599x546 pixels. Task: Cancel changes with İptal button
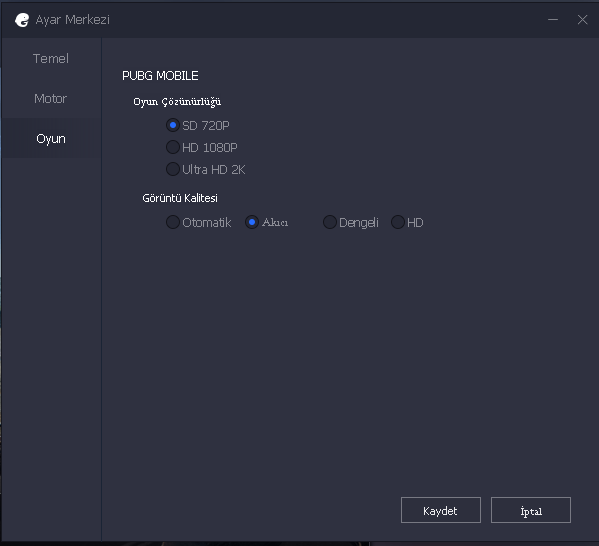(x=531, y=510)
